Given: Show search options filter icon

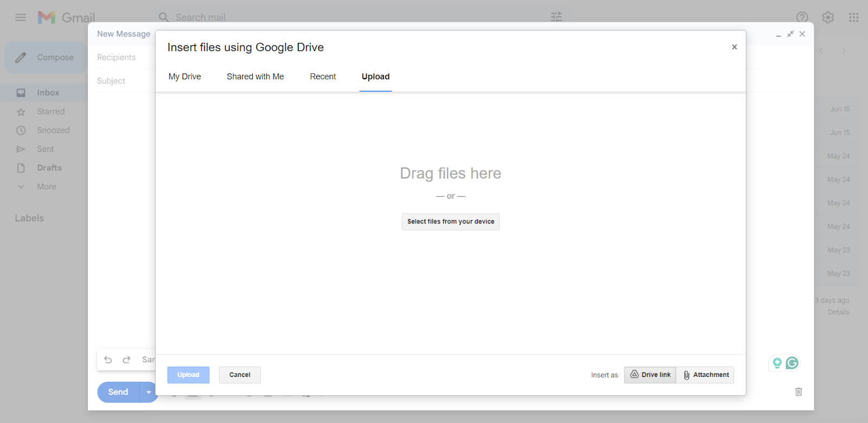Looking at the screenshot, I should coord(557,17).
